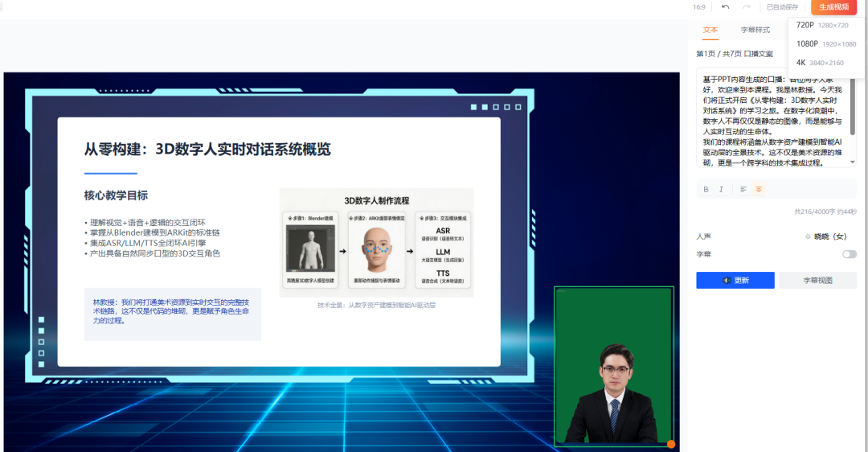The width and height of the screenshot is (868, 452).
Task: Choose 1080P 1920×1080 resolution
Action: coord(826,43)
